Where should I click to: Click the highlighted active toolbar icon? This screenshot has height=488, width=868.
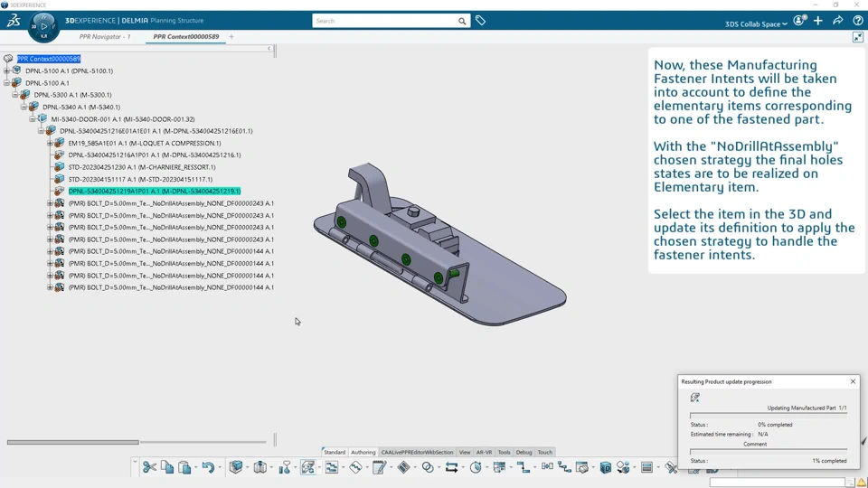[x=308, y=467]
